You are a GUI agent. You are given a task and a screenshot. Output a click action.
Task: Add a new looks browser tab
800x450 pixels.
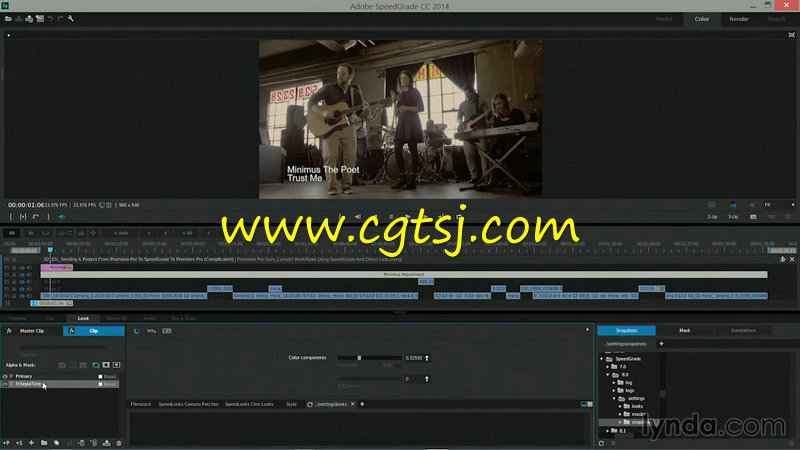click(x=362, y=404)
